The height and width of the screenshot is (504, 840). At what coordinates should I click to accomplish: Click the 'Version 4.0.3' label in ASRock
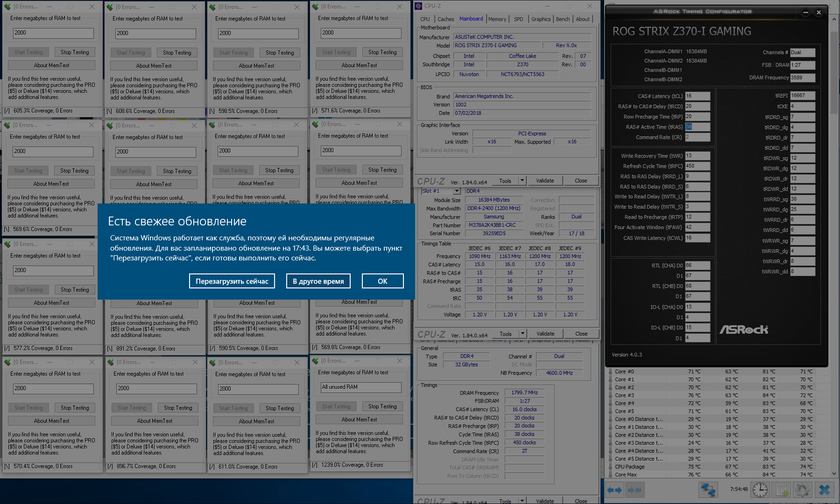tap(627, 355)
